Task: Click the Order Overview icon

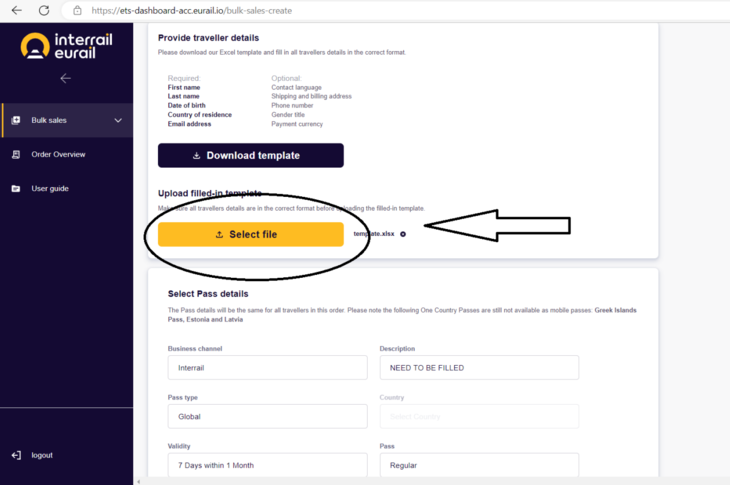Action: pos(16,155)
